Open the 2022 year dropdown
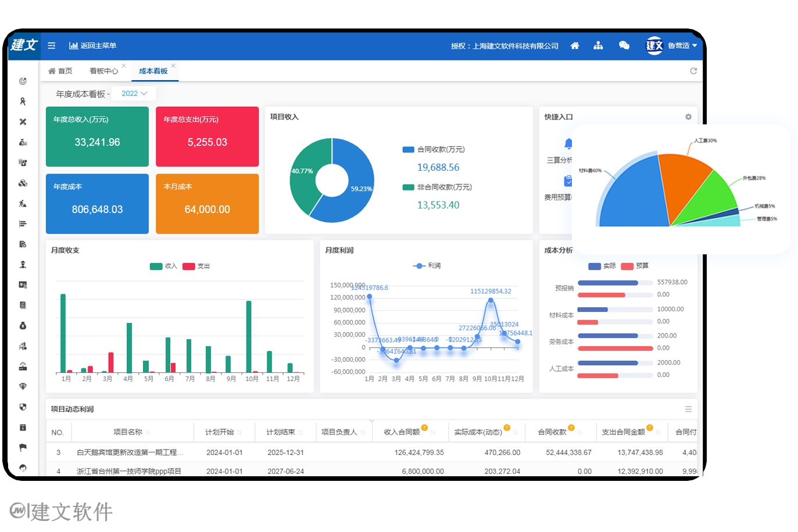The height and width of the screenshot is (532, 798). click(134, 94)
